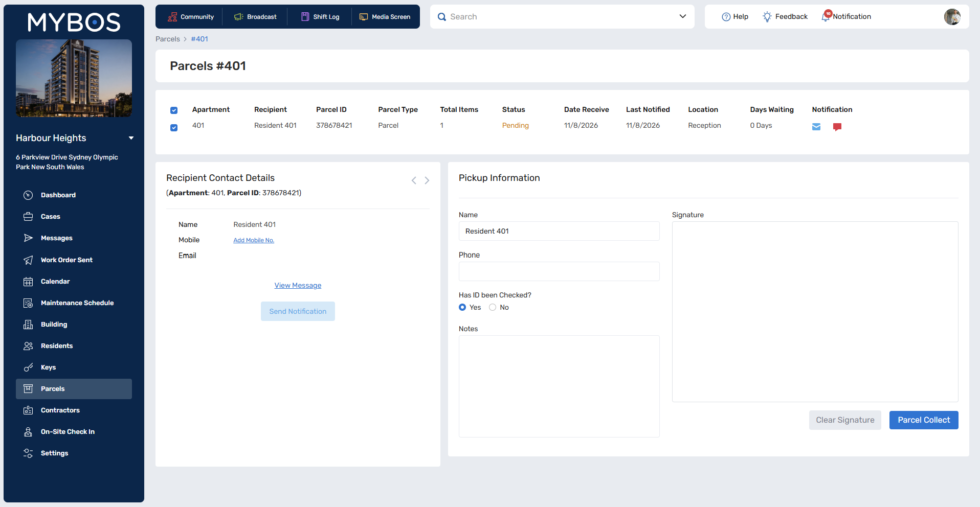Expand the search bar dropdown arrow
This screenshot has height=507, width=980.
pyautogui.click(x=682, y=16)
